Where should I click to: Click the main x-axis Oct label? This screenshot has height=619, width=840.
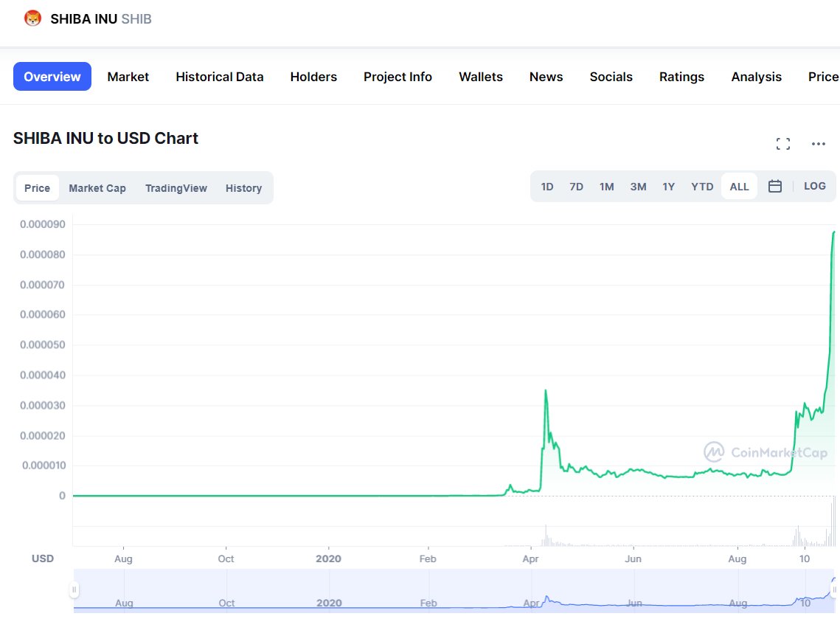[x=226, y=559]
